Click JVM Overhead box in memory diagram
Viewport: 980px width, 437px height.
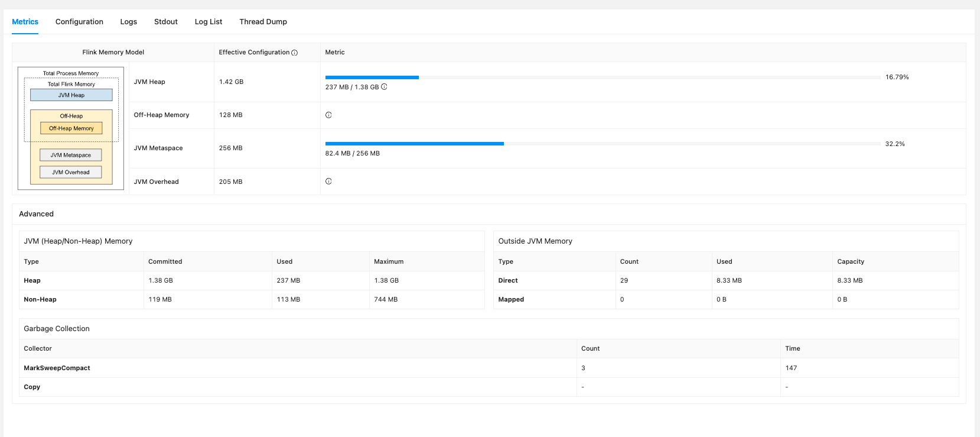pyautogui.click(x=71, y=172)
